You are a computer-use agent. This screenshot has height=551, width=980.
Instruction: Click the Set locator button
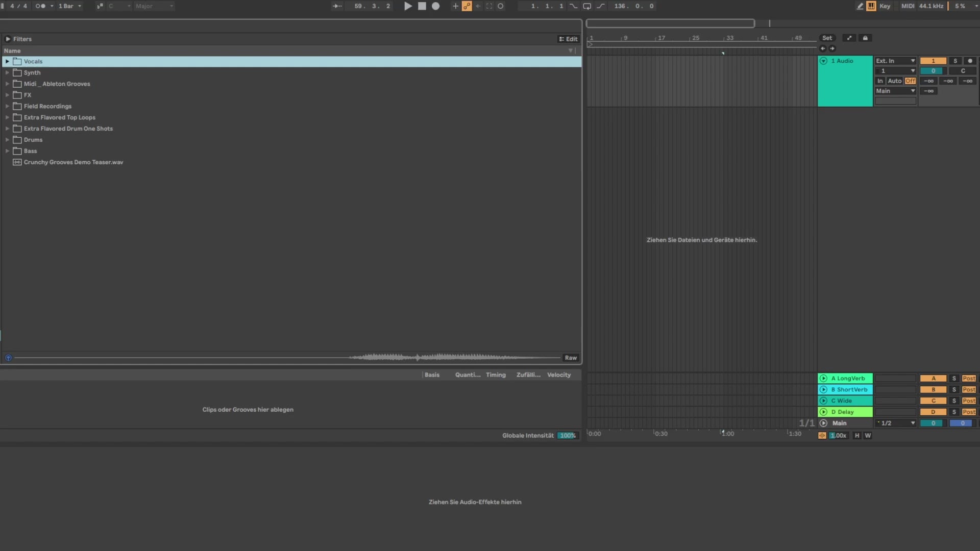point(827,38)
